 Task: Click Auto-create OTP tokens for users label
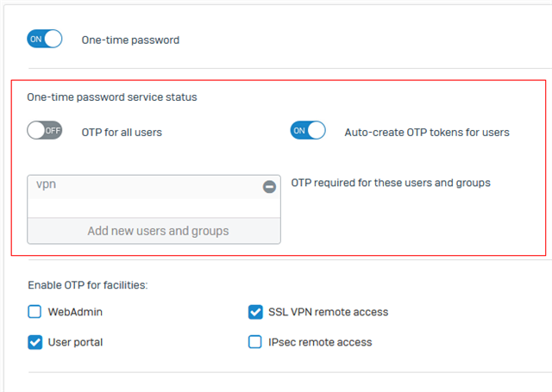click(427, 133)
